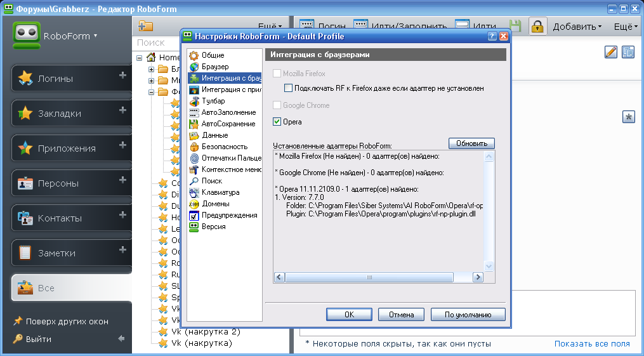Click the Показать все поля link

(x=592, y=344)
